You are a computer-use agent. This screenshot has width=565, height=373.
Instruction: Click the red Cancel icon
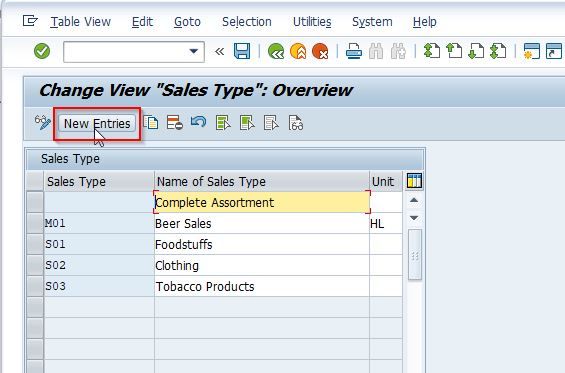point(320,51)
